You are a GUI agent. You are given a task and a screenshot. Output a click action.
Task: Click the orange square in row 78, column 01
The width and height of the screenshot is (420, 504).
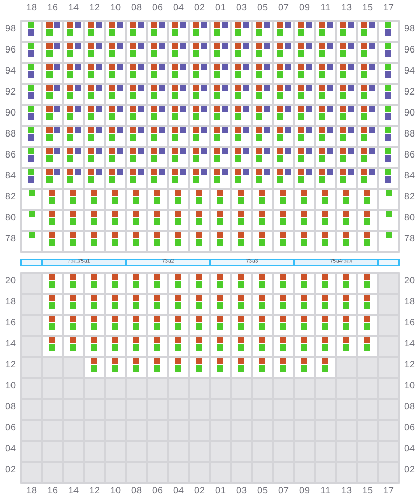[220, 235]
